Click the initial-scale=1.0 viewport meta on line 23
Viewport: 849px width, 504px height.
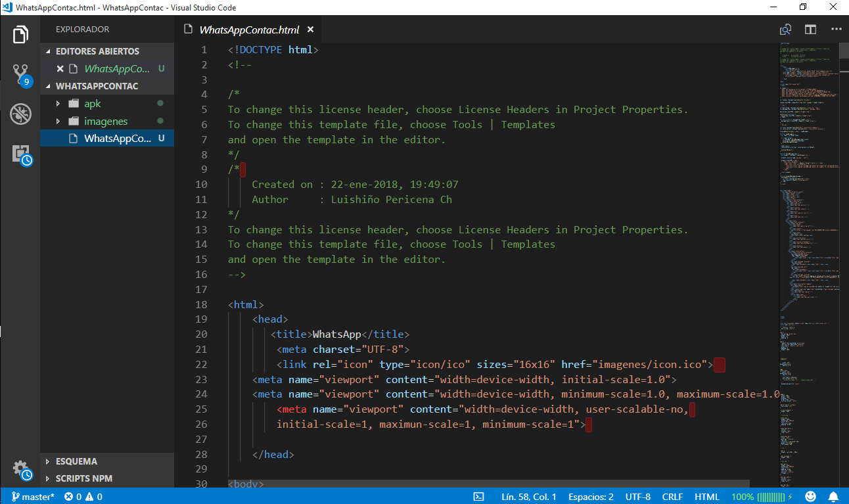click(x=465, y=380)
